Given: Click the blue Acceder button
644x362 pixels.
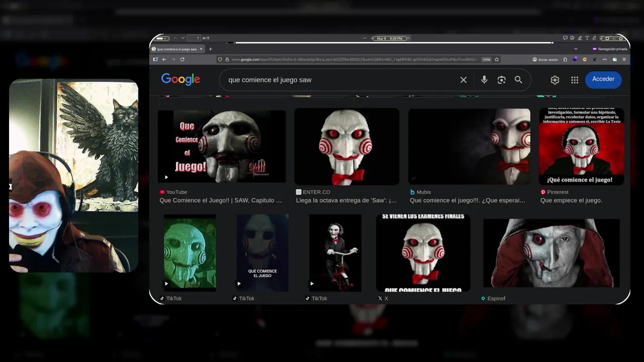Looking at the screenshot, I should (x=603, y=79).
